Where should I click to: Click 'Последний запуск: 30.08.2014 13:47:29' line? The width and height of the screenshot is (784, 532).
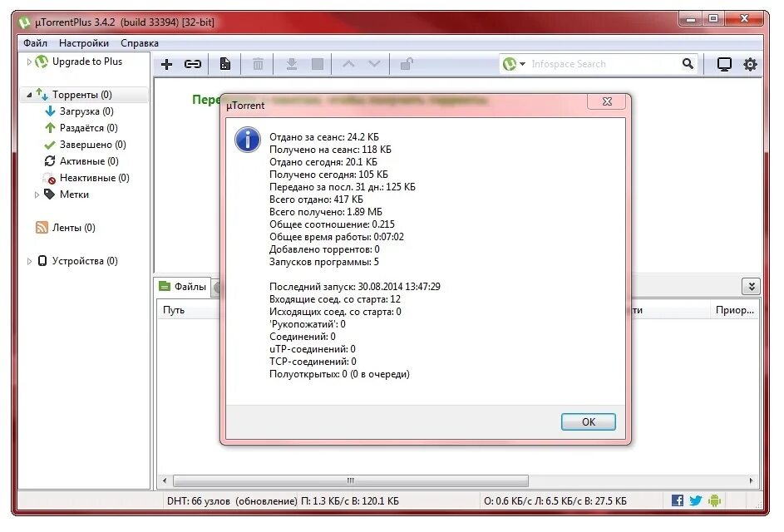[x=354, y=287]
